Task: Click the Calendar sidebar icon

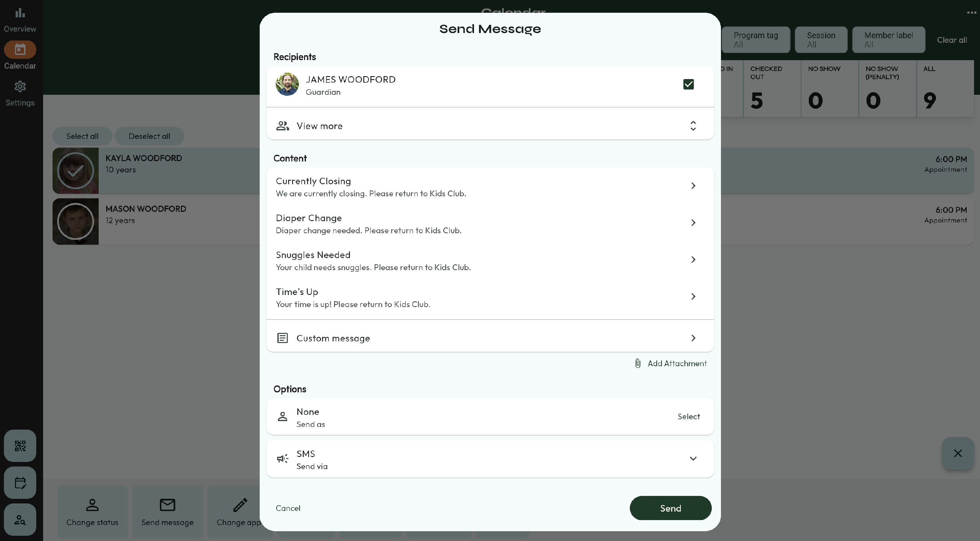Action: coord(20,49)
